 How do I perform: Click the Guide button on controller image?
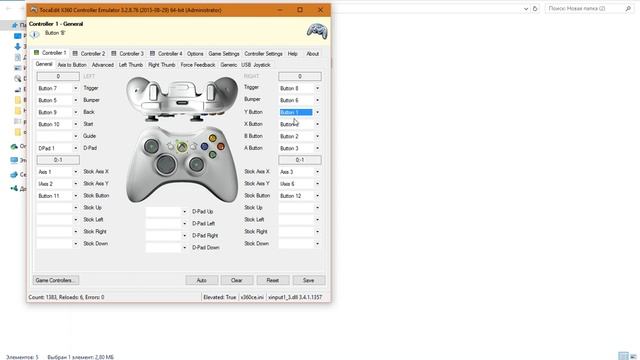182,147
